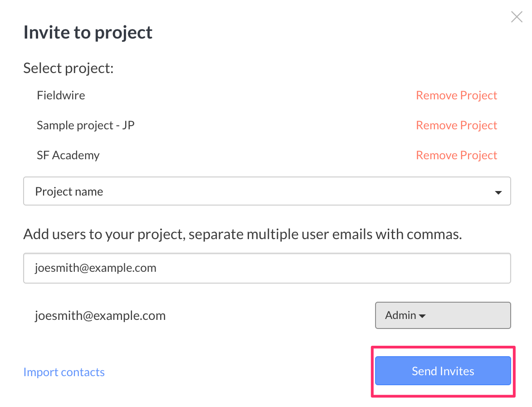Select the SF Academy project name
The image size is (532, 407).
pyautogui.click(x=68, y=155)
